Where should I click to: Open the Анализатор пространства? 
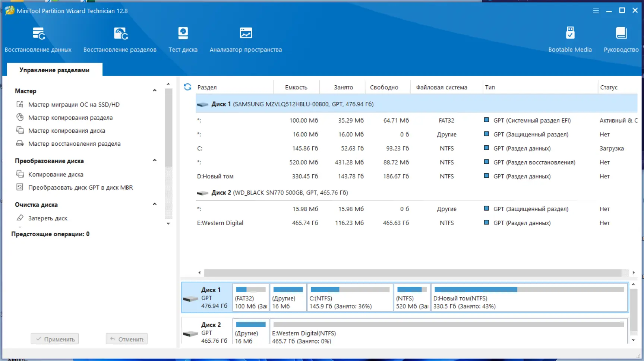pos(246,39)
